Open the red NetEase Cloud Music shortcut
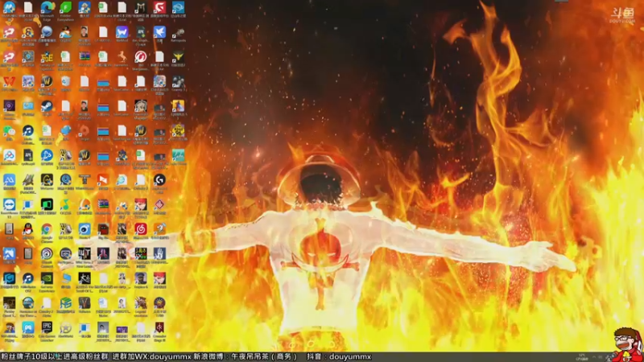644x362 pixels. coord(140,229)
